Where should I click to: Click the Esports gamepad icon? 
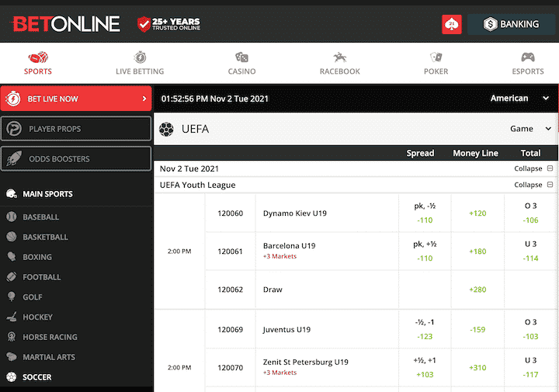point(528,57)
